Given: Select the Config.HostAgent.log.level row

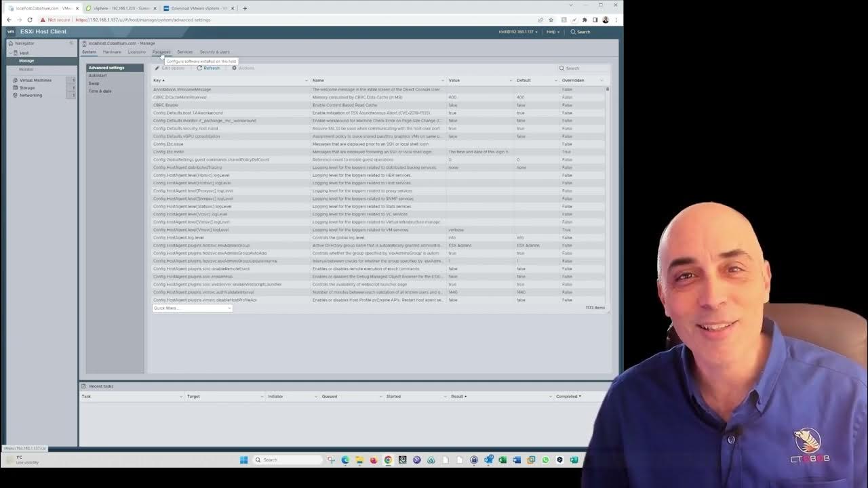Looking at the screenshot, I should tap(378, 237).
